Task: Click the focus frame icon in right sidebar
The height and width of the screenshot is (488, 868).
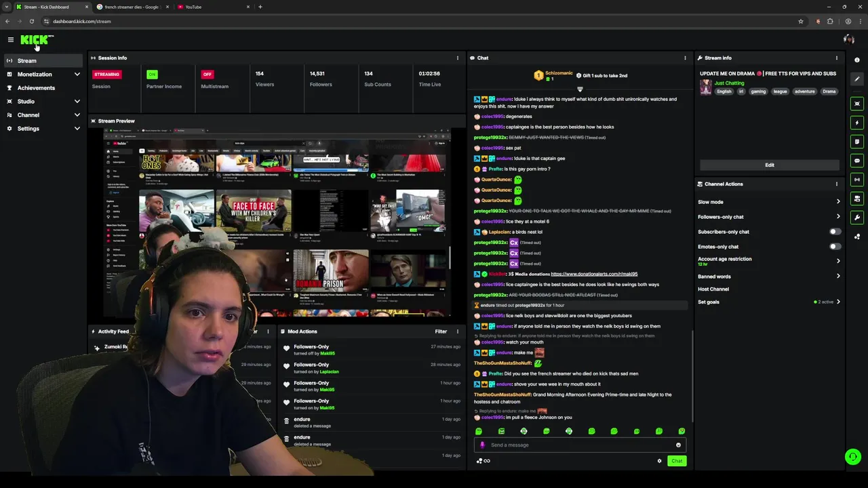Action: [857, 104]
